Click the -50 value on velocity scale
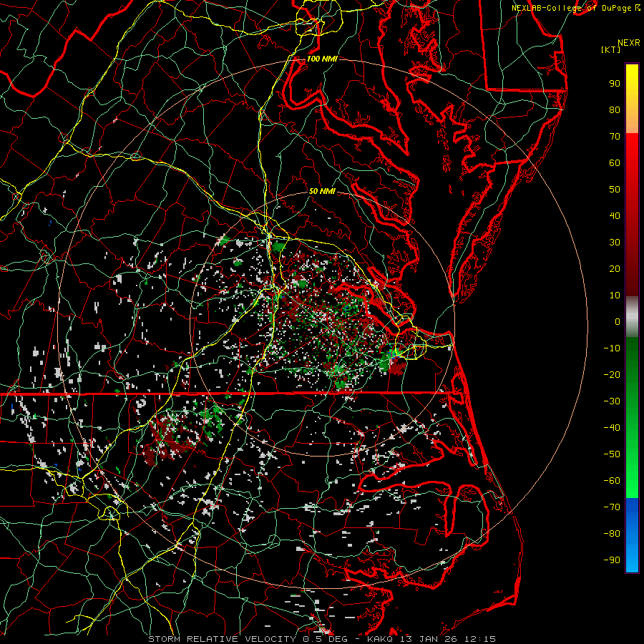Screen dimensions: 644x644 pyautogui.click(x=612, y=454)
